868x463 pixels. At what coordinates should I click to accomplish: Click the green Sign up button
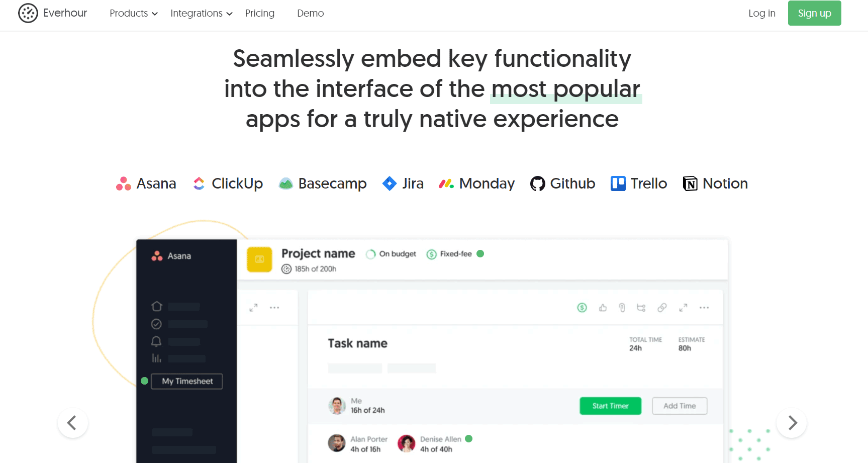815,13
